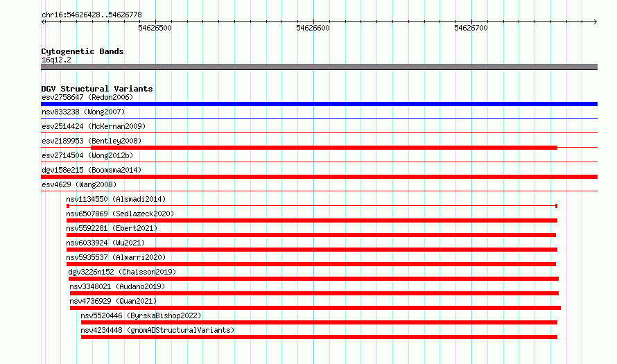Click the thin blue nsv833238 variant line
The height and width of the screenshot is (364, 617).
pyautogui.click(x=319, y=118)
